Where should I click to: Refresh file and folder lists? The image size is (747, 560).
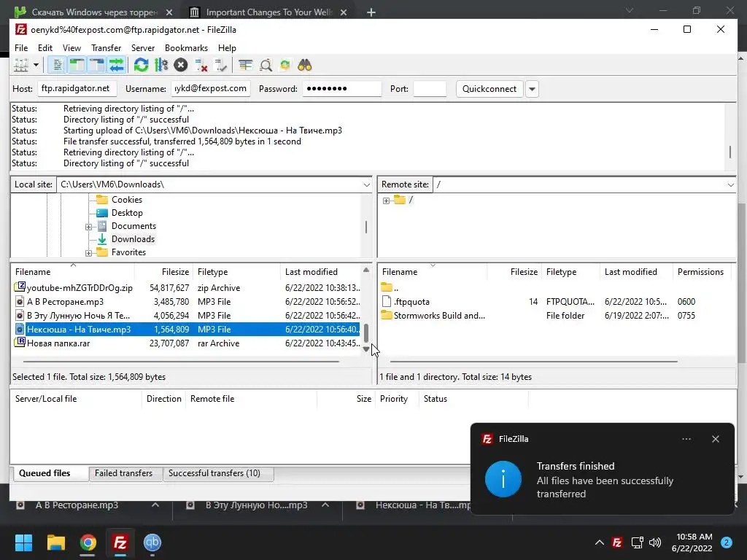(x=141, y=65)
